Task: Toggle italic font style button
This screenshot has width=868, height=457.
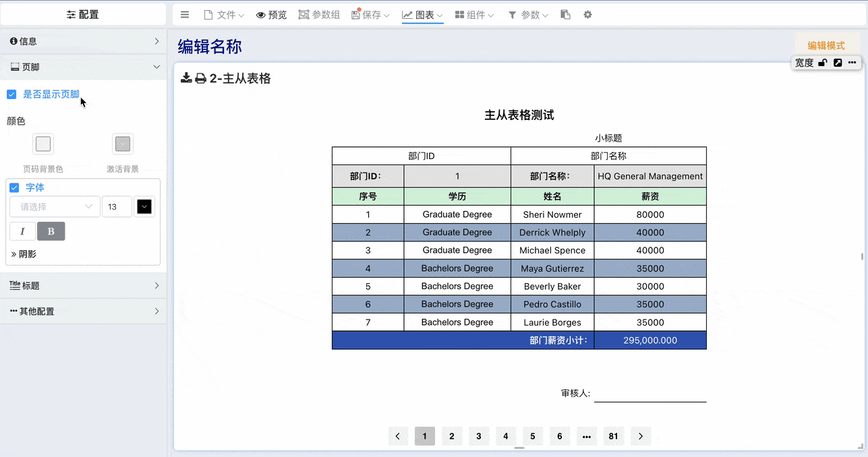Action: pyautogui.click(x=22, y=231)
